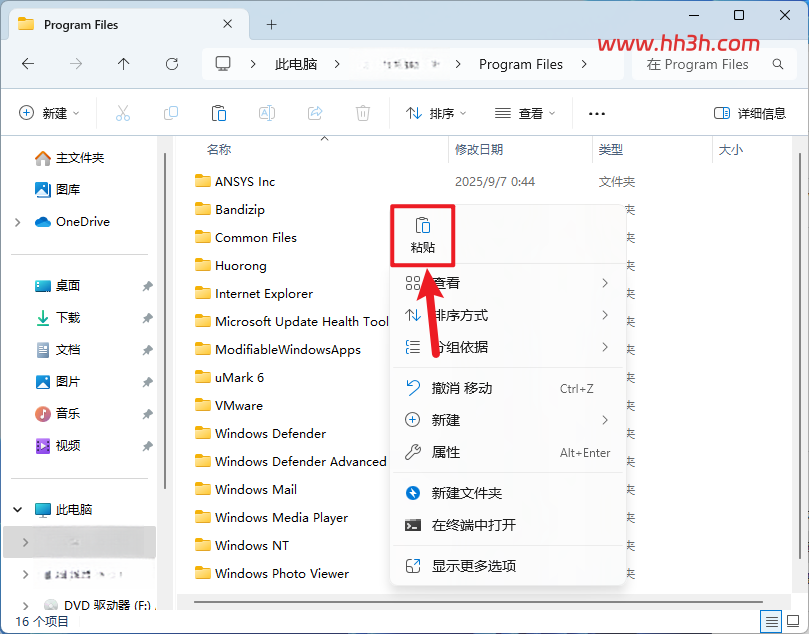Open 新建 submenu in context menu
Viewport: 809px width, 634px height.
tap(508, 420)
